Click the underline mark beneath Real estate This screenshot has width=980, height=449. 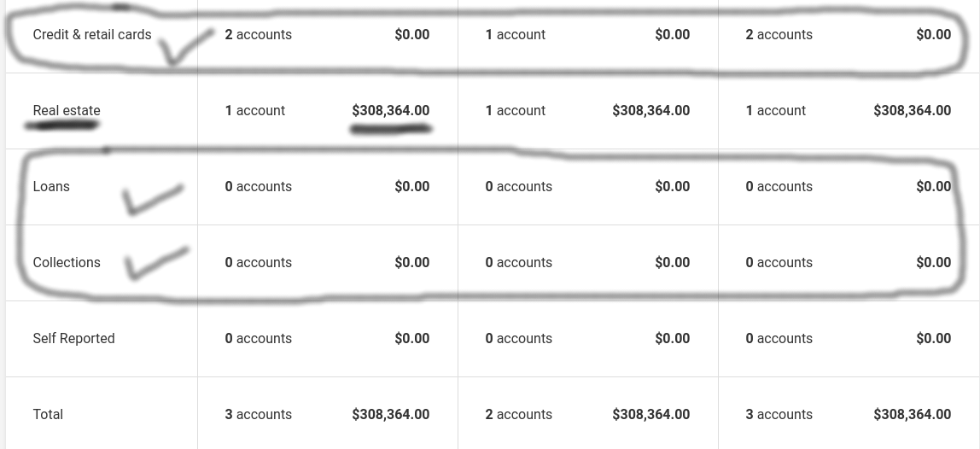pos(61,125)
